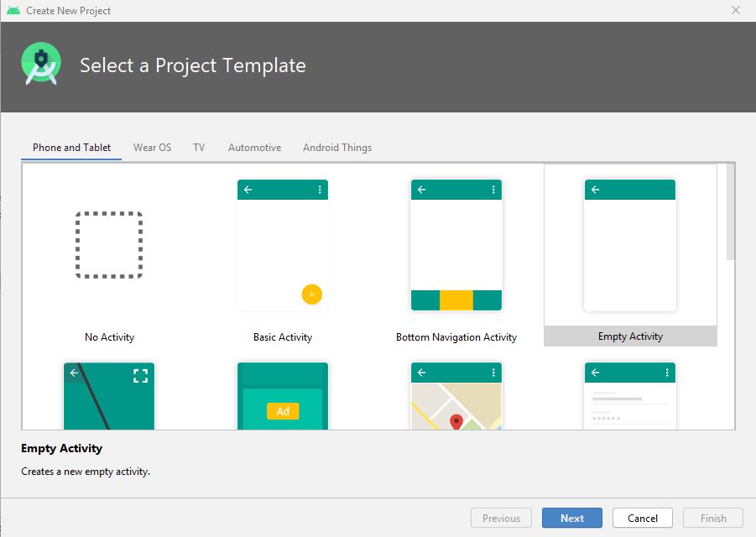Select the No Activity dotted square template
Image resolution: width=756 pixels, height=537 pixels.
(109, 245)
